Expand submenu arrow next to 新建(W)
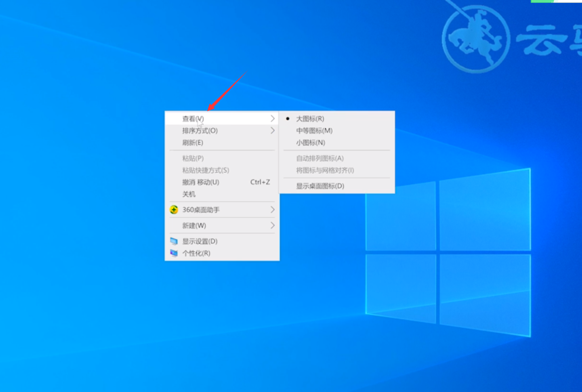Viewport: 582px width, 392px height. (272, 226)
